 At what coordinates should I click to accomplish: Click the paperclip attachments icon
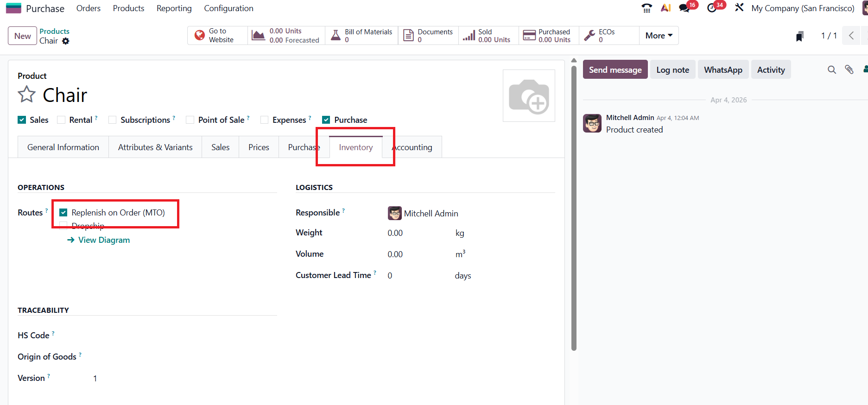(x=849, y=70)
